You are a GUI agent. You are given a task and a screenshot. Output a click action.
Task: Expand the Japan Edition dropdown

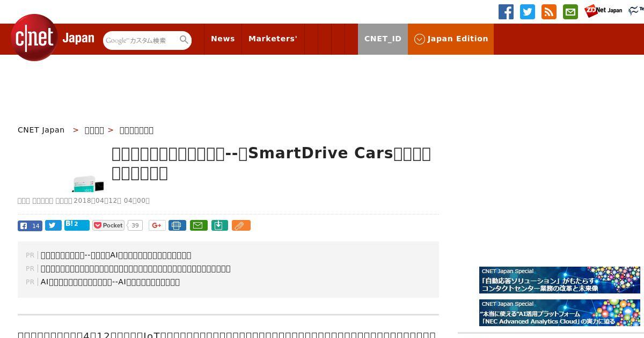point(451,39)
